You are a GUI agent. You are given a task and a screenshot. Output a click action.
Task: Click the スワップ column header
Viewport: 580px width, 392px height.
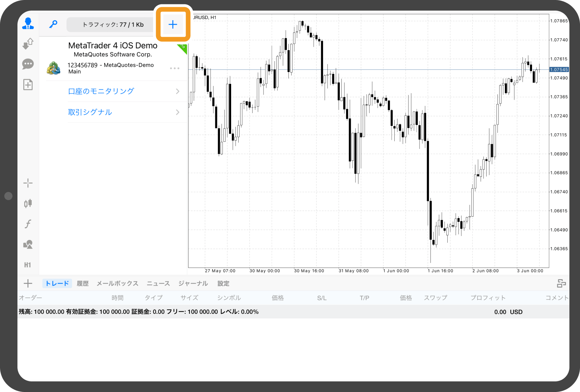click(435, 298)
